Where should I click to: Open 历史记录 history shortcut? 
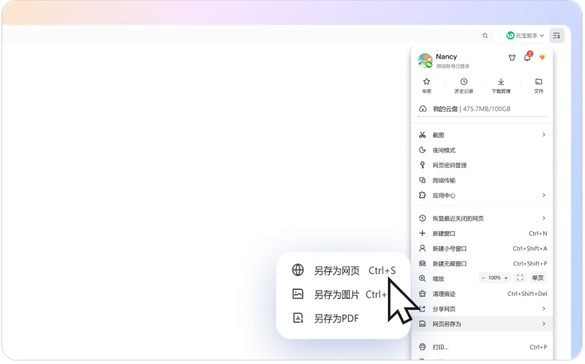click(x=464, y=86)
